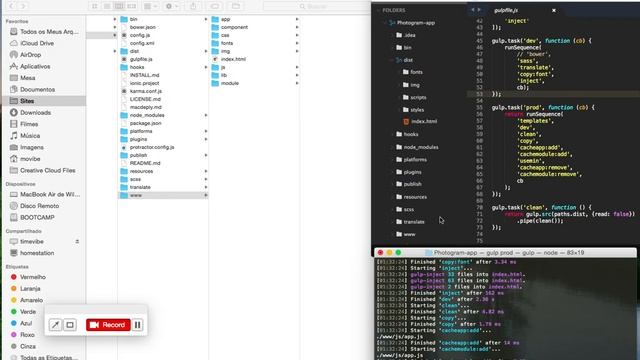Switch Finder to list view
This screenshot has width=640, height=360.
click(107, 6)
